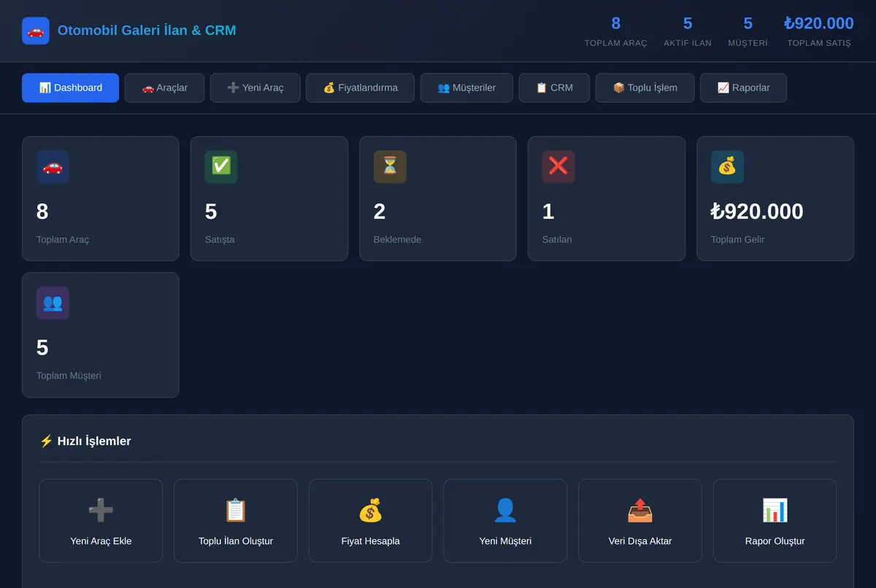Click the ₺920.000 value in the header
The image size is (876, 588).
(x=819, y=23)
